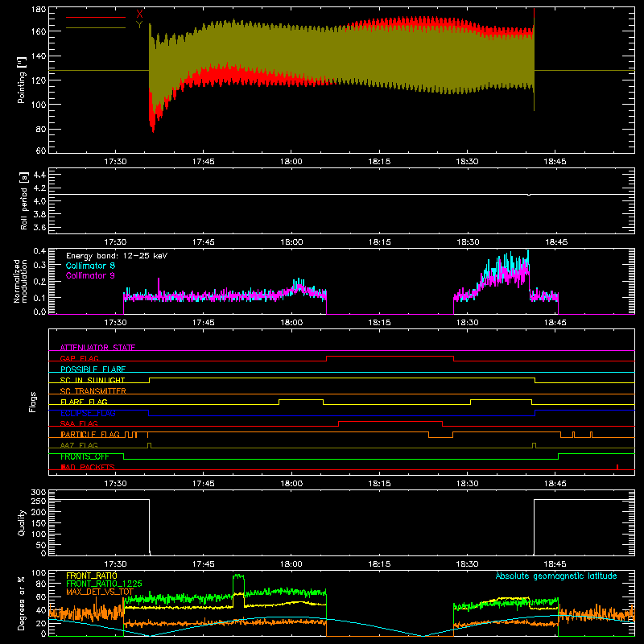The image size is (644, 644).
Task: Click the roll period dip near 18:40
Action: click(529, 195)
